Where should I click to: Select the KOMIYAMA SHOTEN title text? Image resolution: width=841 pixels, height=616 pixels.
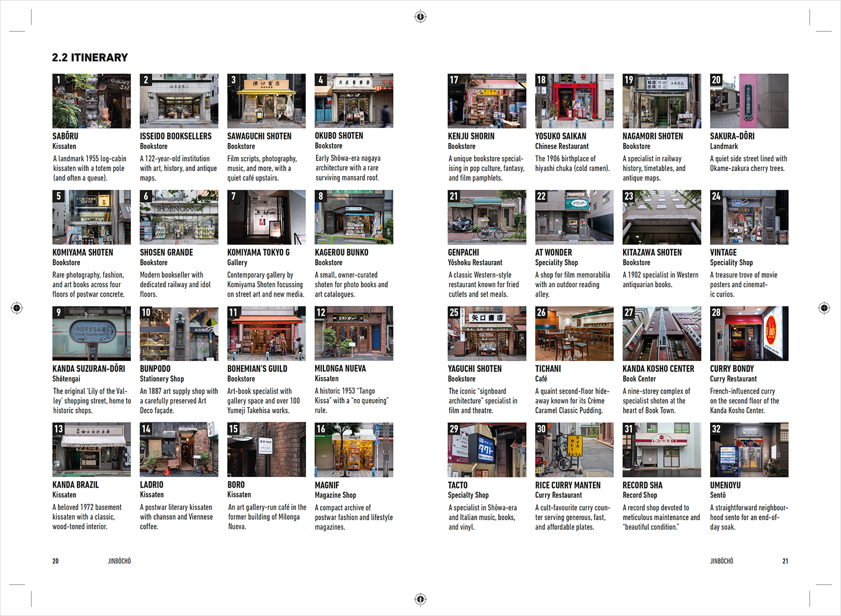tap(83, 252)
